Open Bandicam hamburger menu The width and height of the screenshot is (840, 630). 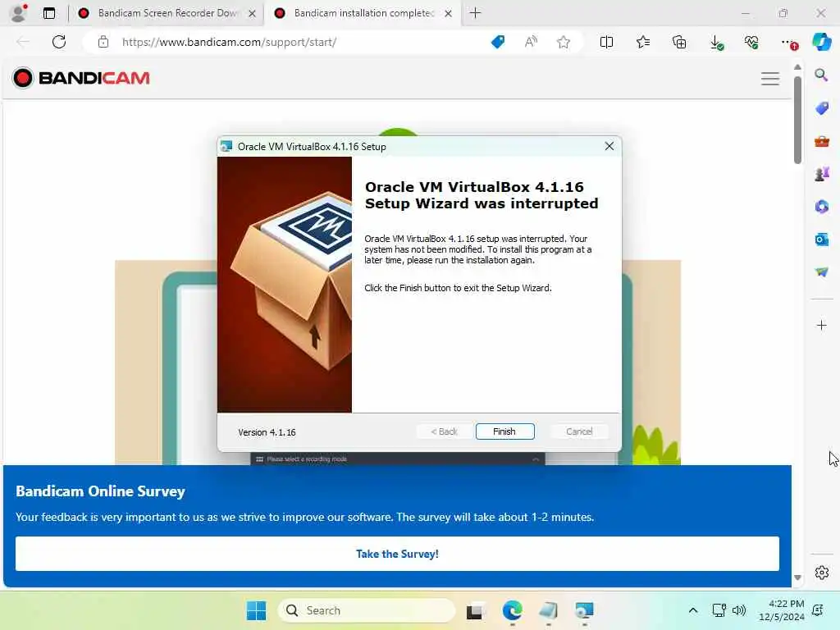coord(769,79)
